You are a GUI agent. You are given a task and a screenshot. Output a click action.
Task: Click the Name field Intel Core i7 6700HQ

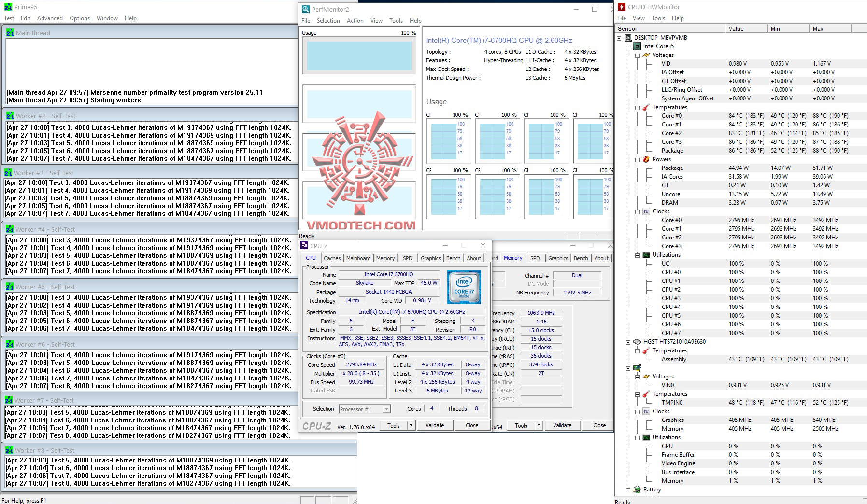click(389, 275)
